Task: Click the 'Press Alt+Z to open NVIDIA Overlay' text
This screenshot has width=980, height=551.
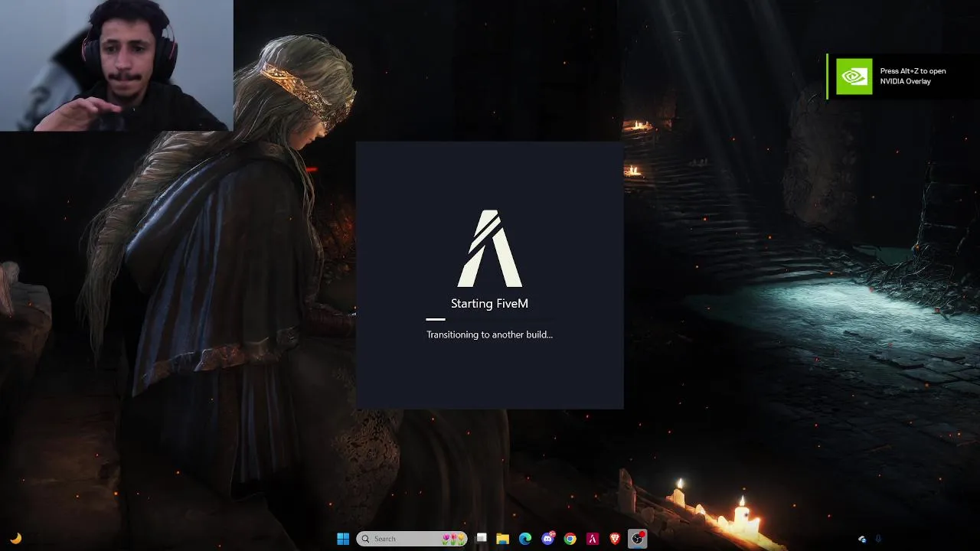Action: (913, 76)
